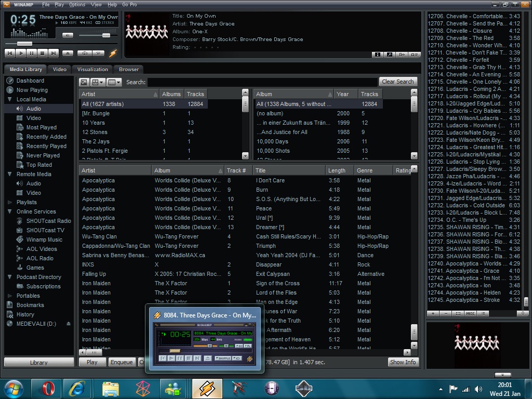Open the playlist MISC menu
This screenshot has width=532, height=399.
pos(471,313)
